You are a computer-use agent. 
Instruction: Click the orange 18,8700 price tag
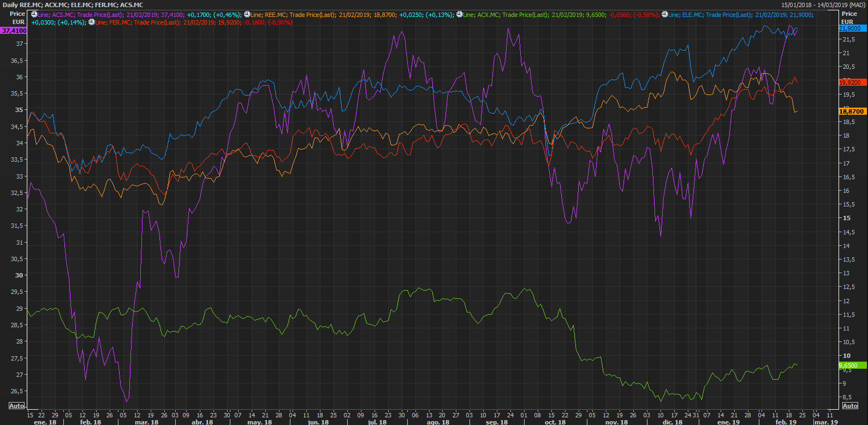(x=851, y=111)
